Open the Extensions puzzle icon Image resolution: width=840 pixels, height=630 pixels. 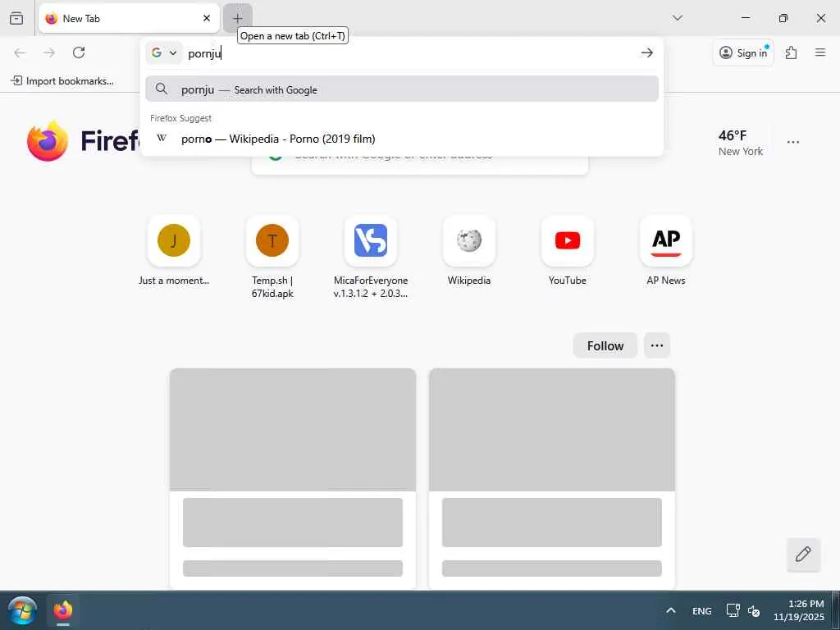pyautogui.click(x=791, y=52)
